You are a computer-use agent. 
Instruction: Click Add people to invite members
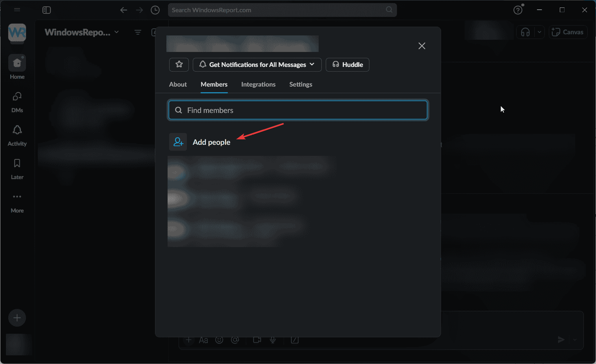211,142
